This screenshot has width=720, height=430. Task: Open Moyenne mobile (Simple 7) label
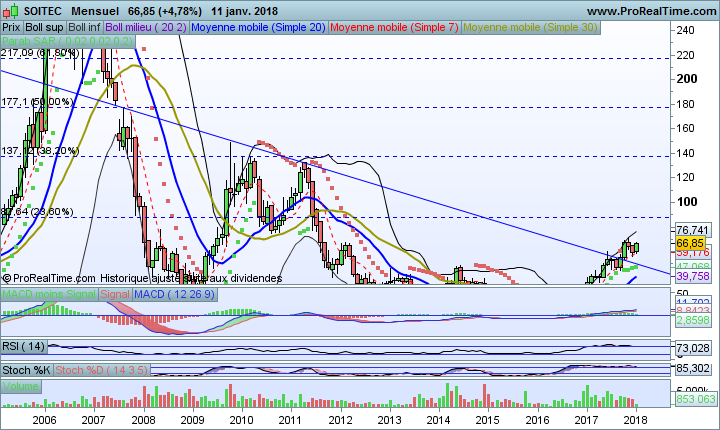(394, 28)
